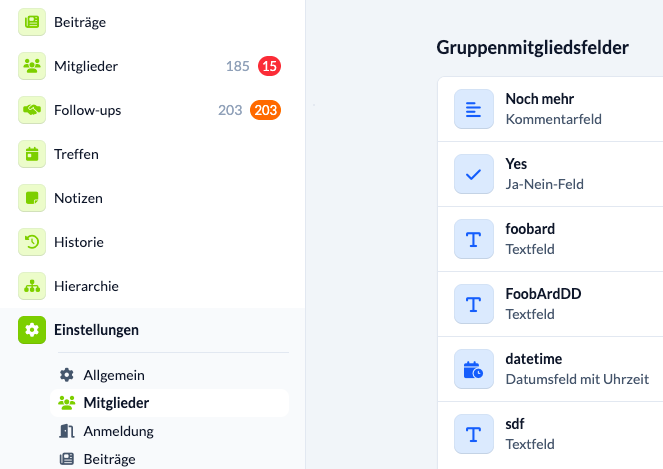The width and height of the screenshot is (663, 469).
Task: Click the Beiträge newspaper icon in sidebar
Action: pyautogui.click(x=32, y=22)
